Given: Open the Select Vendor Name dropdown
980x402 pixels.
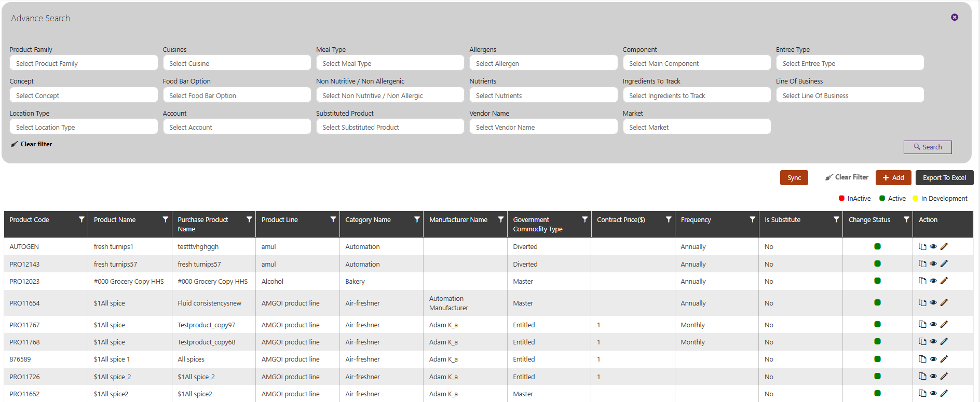Looking at the screenshot, I should pos(543,127).
